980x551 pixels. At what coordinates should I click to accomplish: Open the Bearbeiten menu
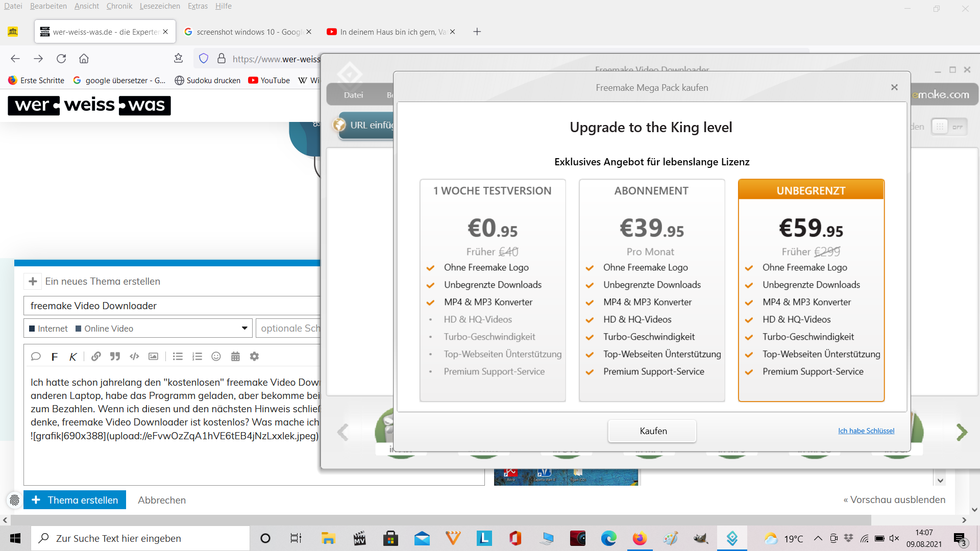click(48, 6)
